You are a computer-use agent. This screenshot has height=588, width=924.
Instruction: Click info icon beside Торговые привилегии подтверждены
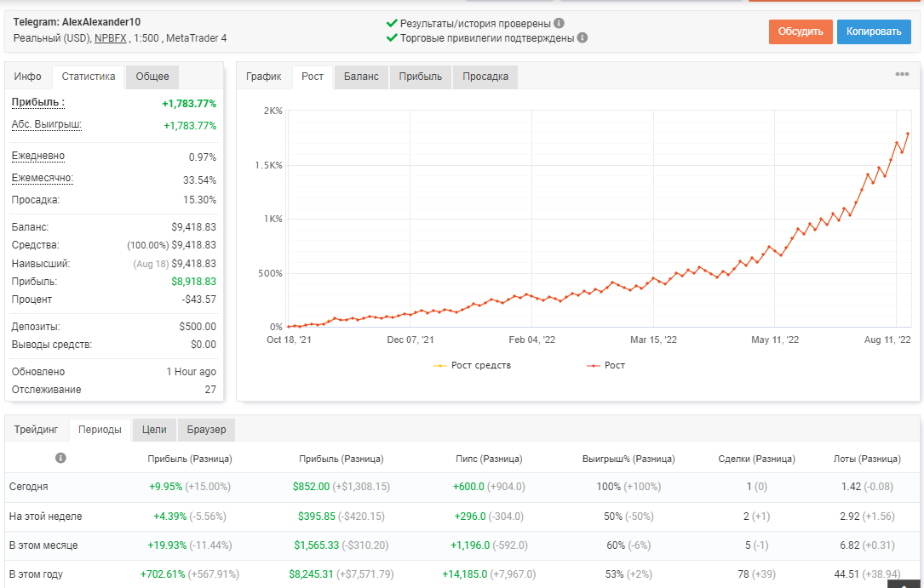(583, 37)
